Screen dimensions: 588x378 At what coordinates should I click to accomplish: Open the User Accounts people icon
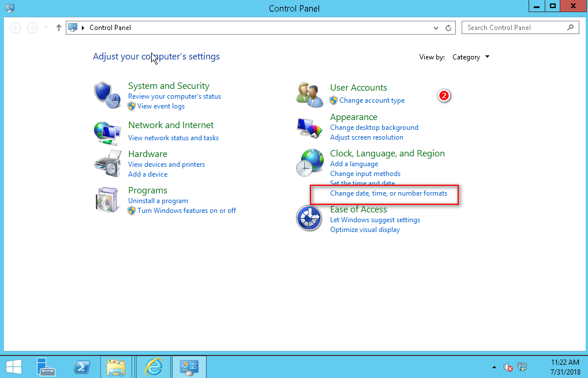309,95
